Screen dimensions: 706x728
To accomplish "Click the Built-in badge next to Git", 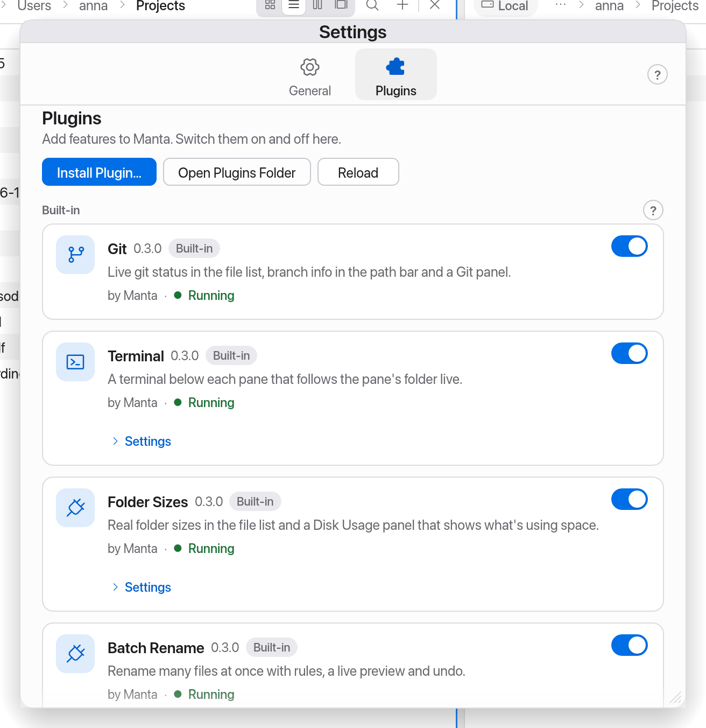I will tap(194, 249).
